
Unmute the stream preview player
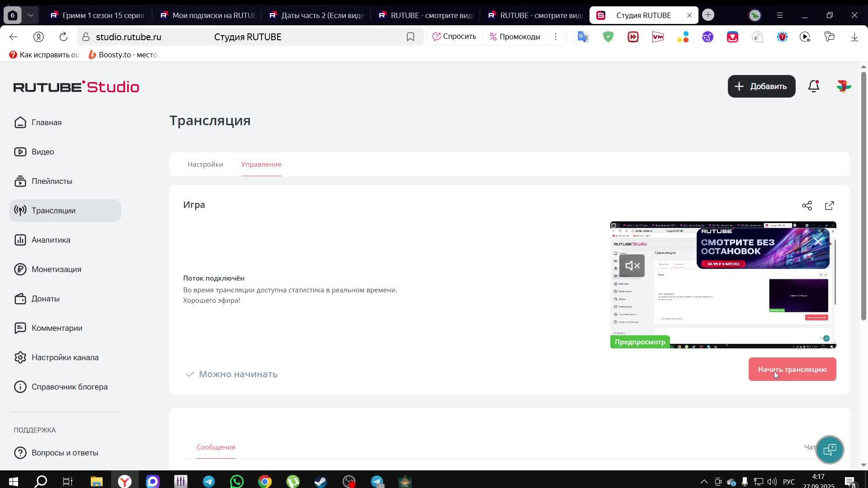(x=632, y=266)
